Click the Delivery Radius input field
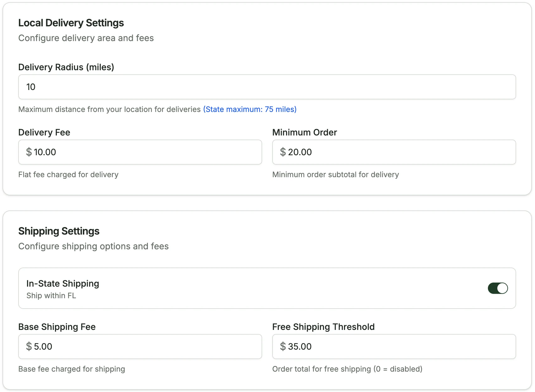 (x=267, y=87)
